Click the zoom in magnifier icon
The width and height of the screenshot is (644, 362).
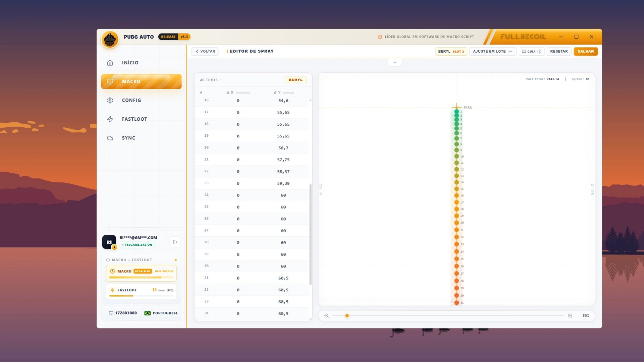coord(570,316)
